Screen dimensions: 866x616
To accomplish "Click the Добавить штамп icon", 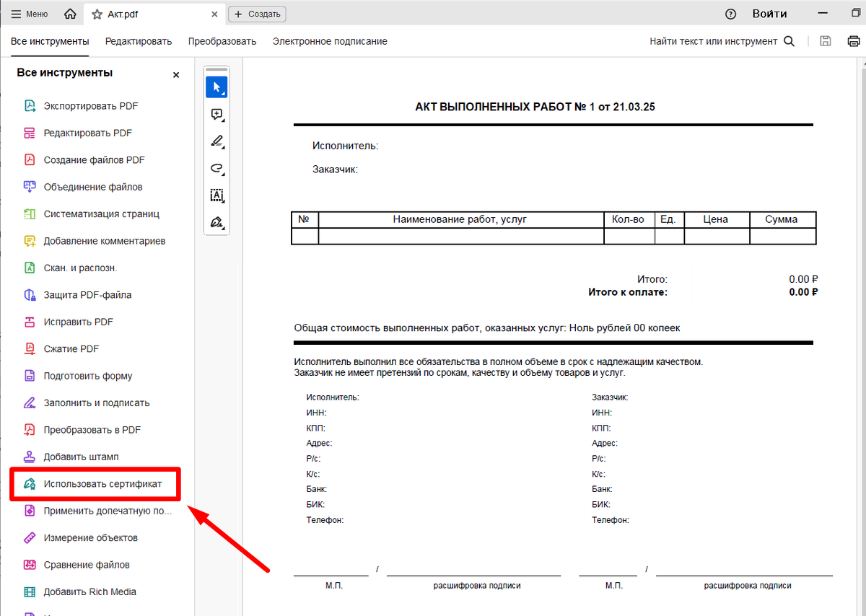I will pyautogui.click(x=30, y=457).
